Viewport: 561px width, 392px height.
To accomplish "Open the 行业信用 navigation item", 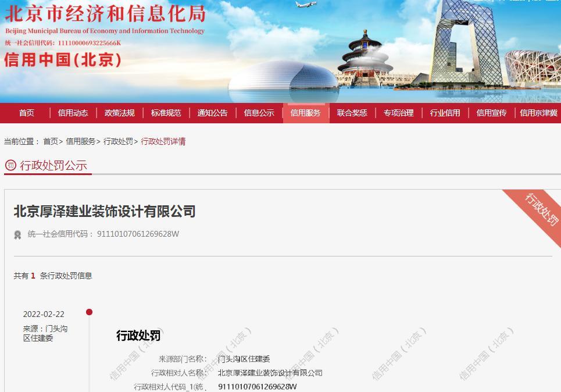I will pyautogui.click(x=445, y=113).
